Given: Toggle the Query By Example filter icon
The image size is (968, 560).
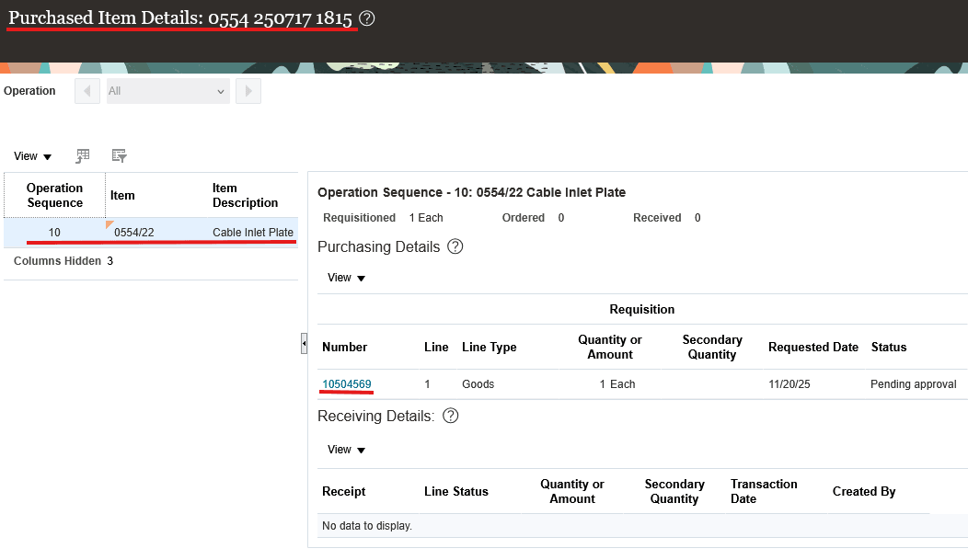Looking at the screenshot, I should [x=119, y=156].
